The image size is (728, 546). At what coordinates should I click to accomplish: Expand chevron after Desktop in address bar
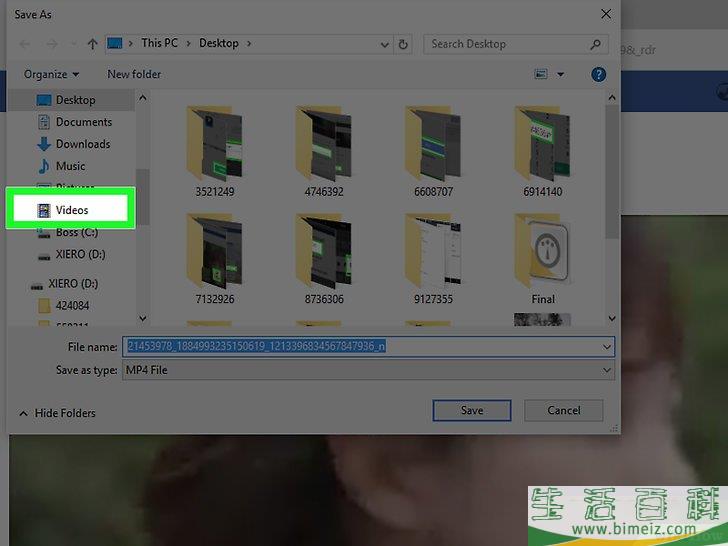point(249,44)
